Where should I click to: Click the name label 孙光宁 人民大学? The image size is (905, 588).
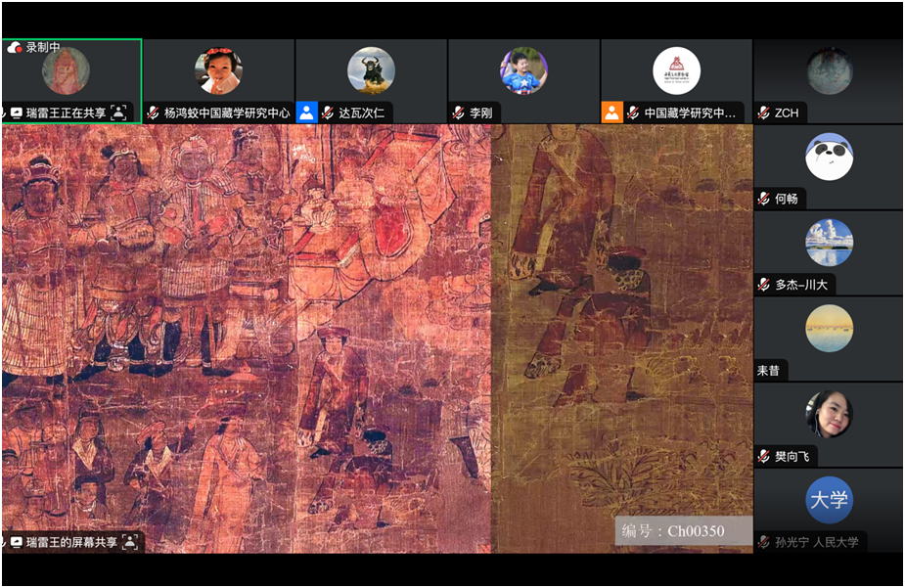pos(817,542)
